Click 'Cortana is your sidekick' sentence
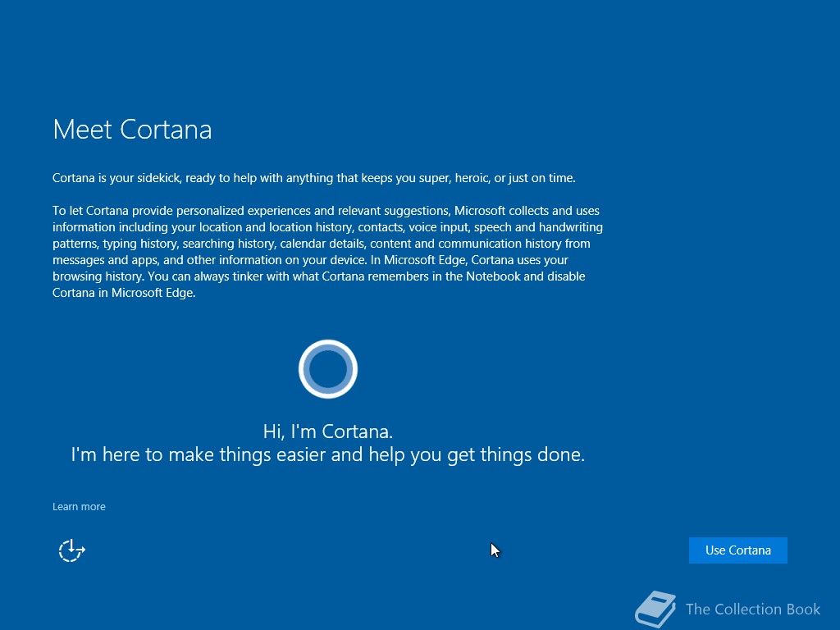Image resolution: width=840 pixels, height=630 pixels. coord(314,178)
